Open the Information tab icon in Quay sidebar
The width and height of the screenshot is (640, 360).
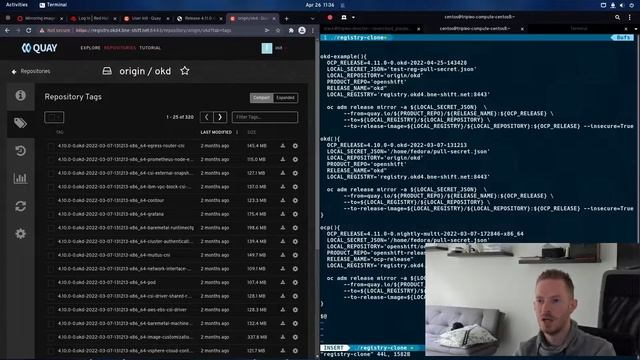pos(20,96)
